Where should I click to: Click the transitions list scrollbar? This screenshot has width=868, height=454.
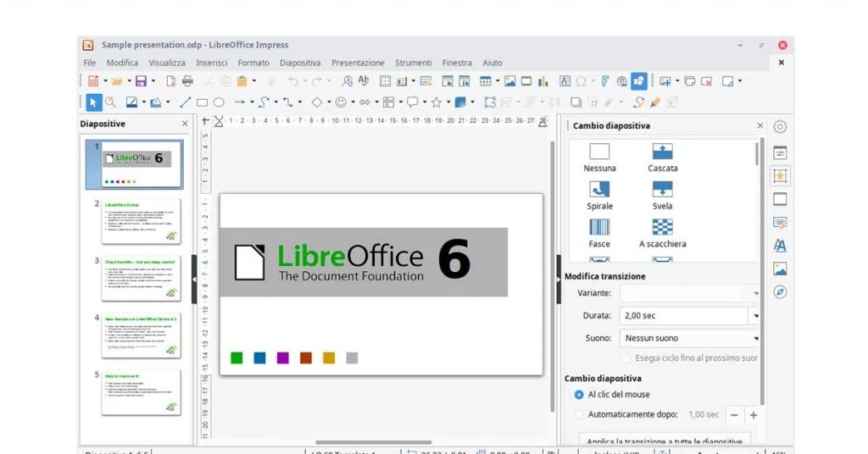(x=757, y=153)
